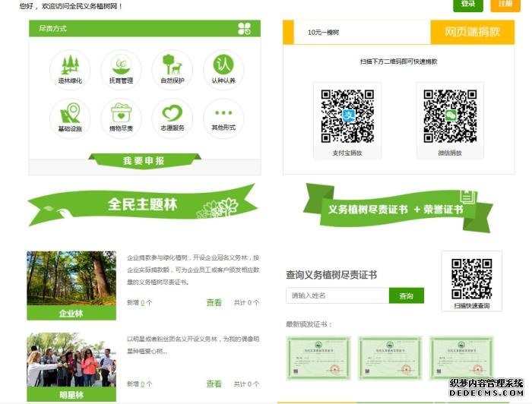The height and width of the screenshot is (404, 532).
Task: Click the 全民主题林 banner
Action: (x=143, y=204)
